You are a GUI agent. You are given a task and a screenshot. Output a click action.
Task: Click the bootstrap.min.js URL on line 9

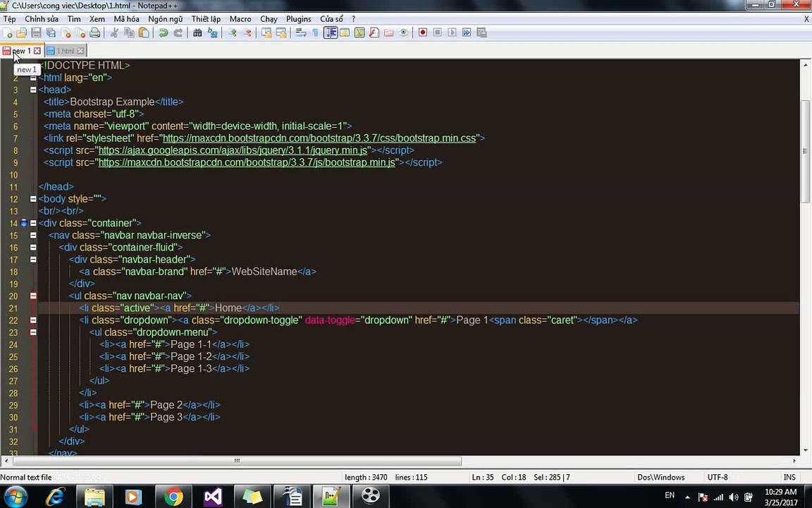247,163
